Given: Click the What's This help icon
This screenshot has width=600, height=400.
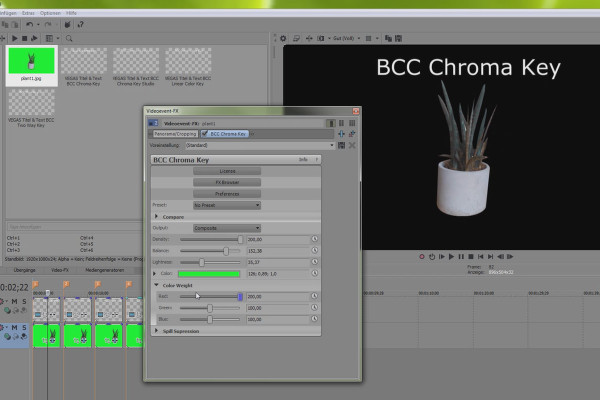Looking at the screenshot, I should click(x=80, y=24).
